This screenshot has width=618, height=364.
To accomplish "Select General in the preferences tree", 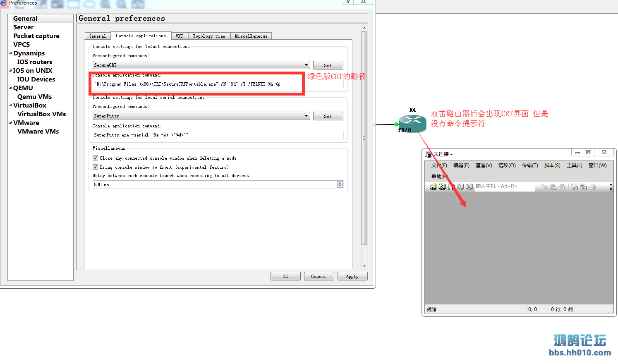I will tap(25, 18).
